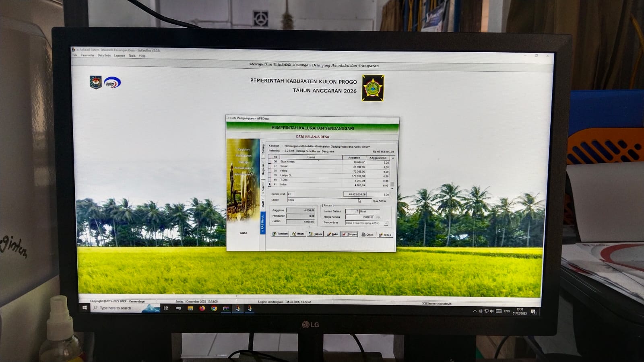Click the Batal cancel button

pos(332,234)
